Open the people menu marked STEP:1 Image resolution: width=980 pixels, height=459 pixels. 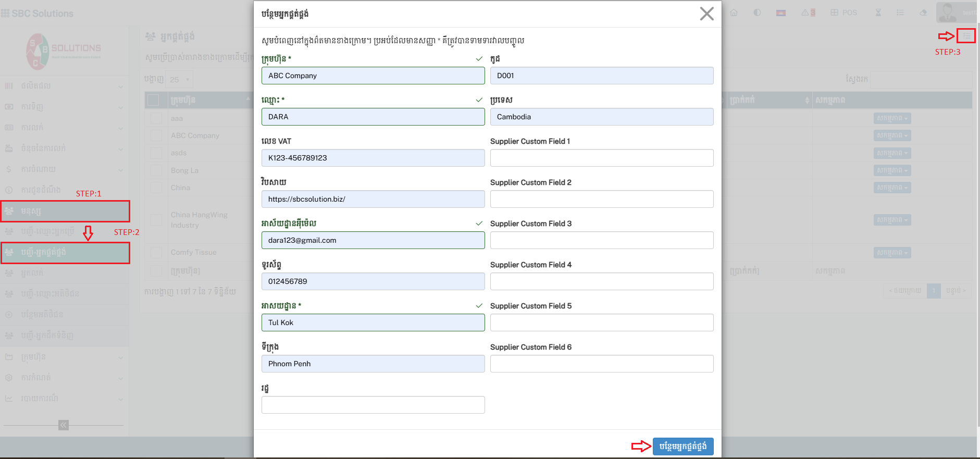[x=65, y=211]
